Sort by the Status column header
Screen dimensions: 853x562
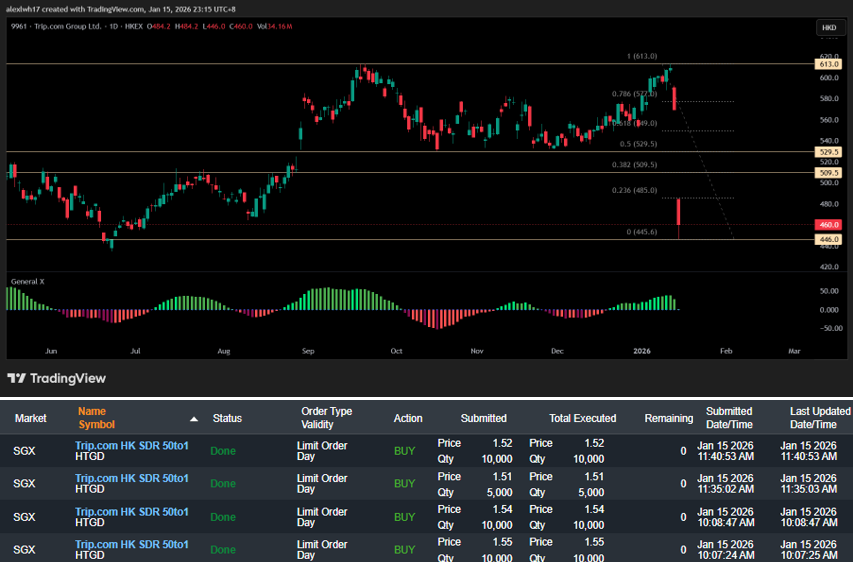(x=227, y=418)
